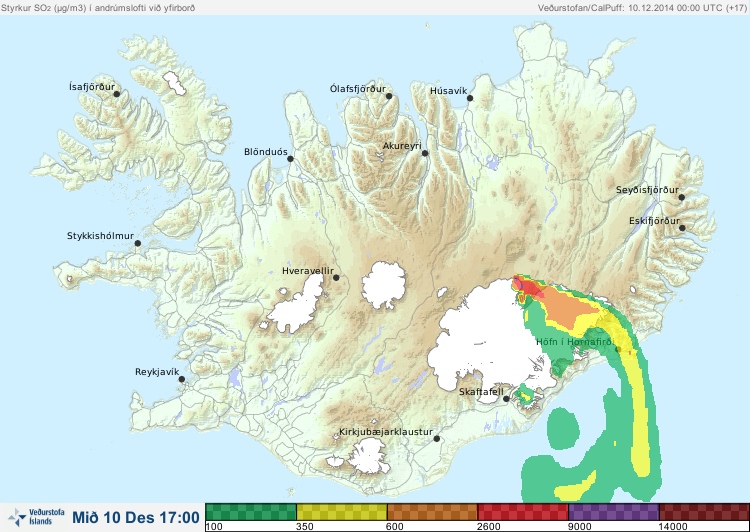The width and height of the screenshot is (750, 532).
Task: Click the Veðurstofa Íslands logo
Action: pos(36,517)
